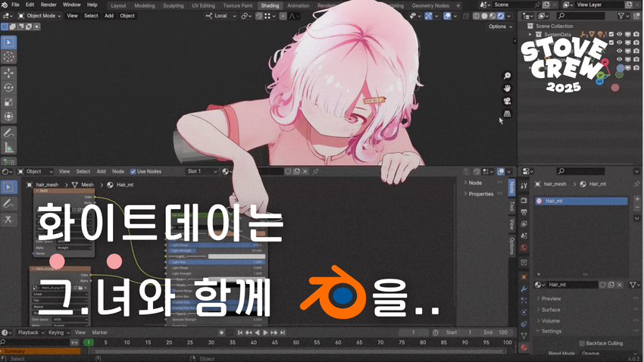
Task: Open the File menu
Action: coord(15,5)
